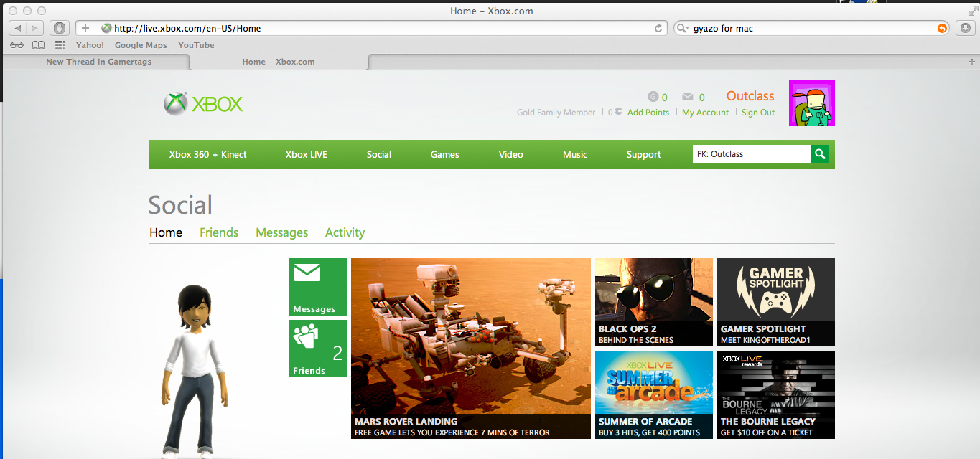
Task: Open the Social nav menu
Action: coord(379,154)
